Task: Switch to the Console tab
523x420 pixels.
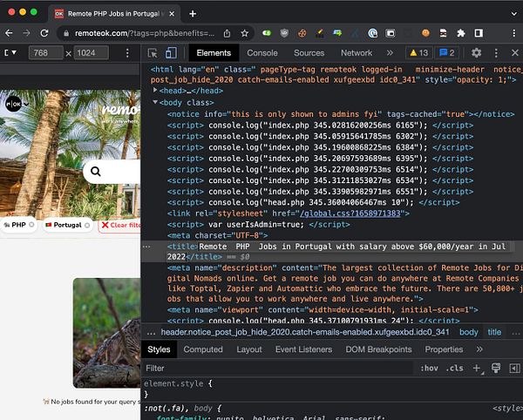Action: click(x=262, y=53)
